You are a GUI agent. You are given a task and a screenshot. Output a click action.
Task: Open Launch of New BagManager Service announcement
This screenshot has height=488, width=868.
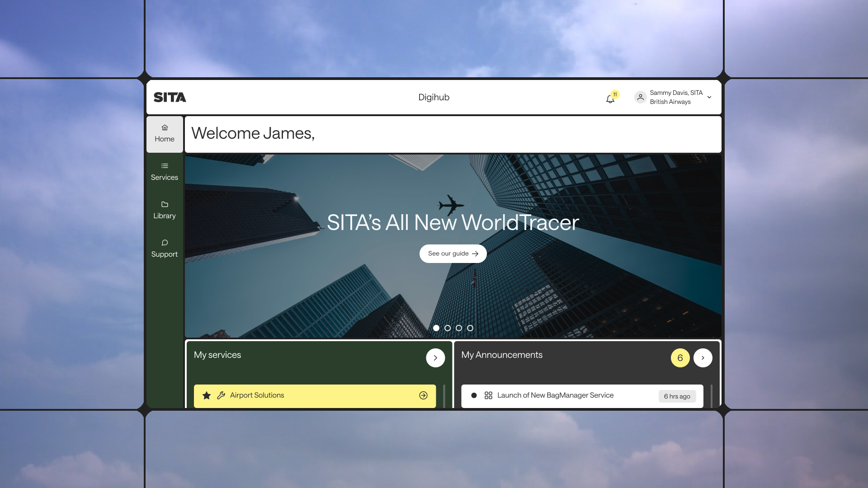coord(555,395)
